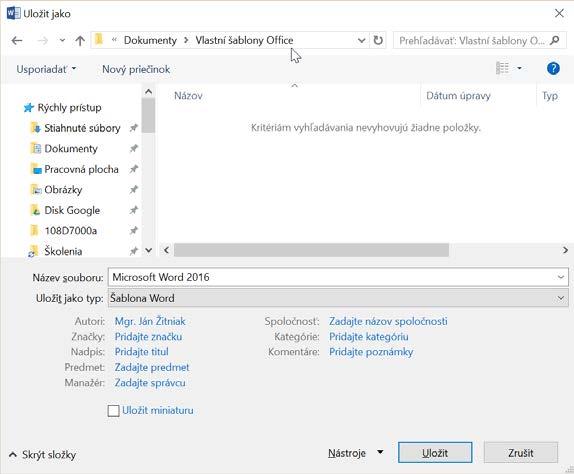The height and width of the screenshot is (474, 574).
Task: Click the horizontal scrollbar thumb
Action: [312, 250]
